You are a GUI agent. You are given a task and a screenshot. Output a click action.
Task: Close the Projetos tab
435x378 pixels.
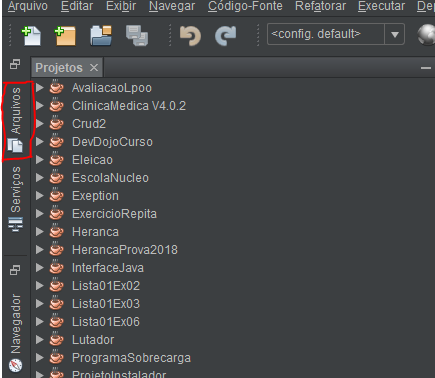coord(94,68)
